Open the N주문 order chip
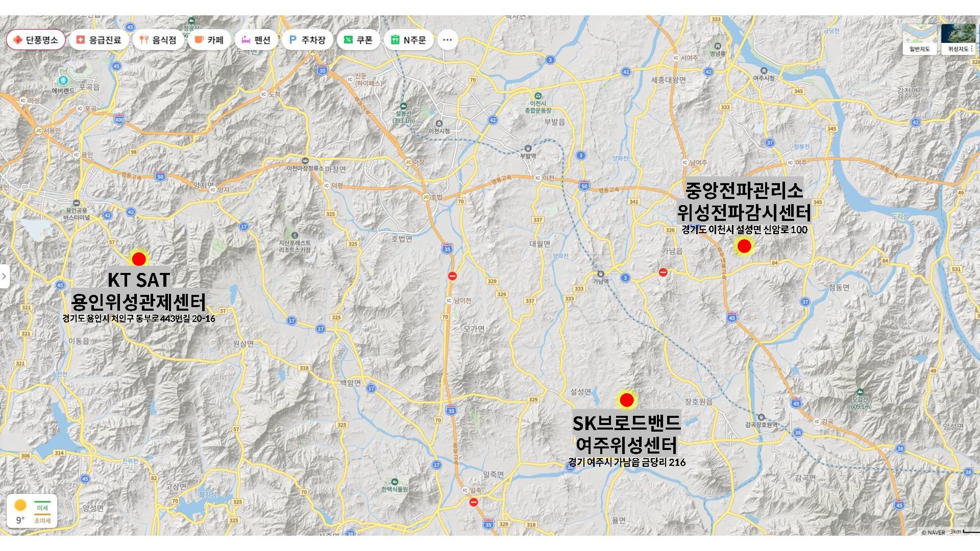 [408, 40]
